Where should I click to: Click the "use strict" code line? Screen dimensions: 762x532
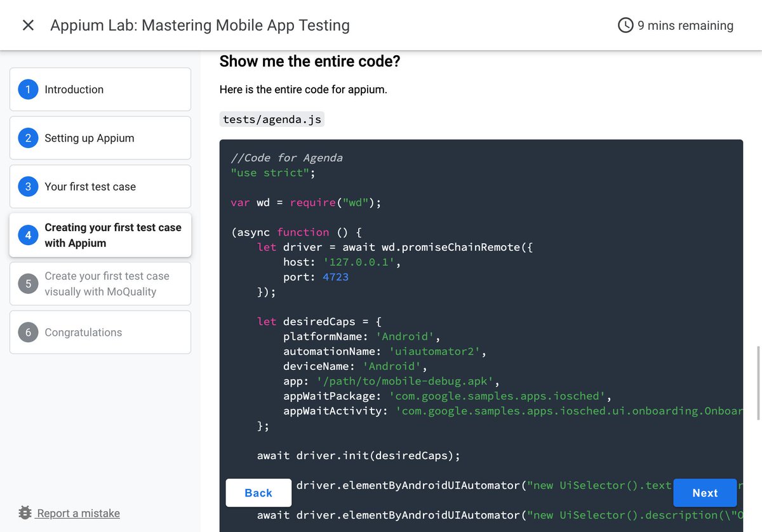point(272,173)
